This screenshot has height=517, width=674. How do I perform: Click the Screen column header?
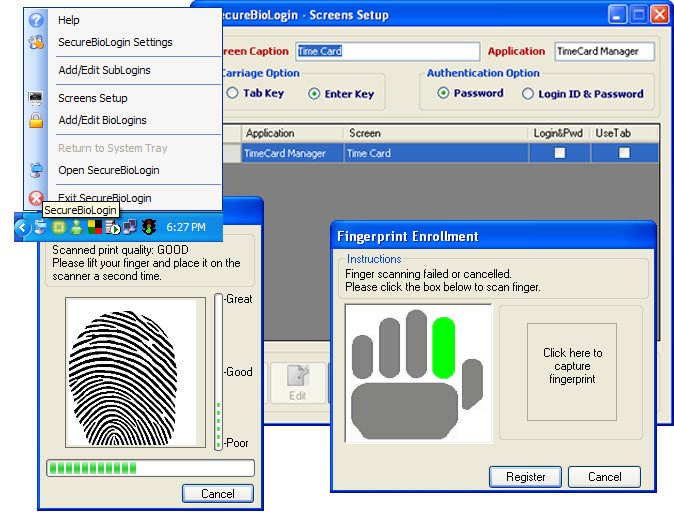point(436,133)
